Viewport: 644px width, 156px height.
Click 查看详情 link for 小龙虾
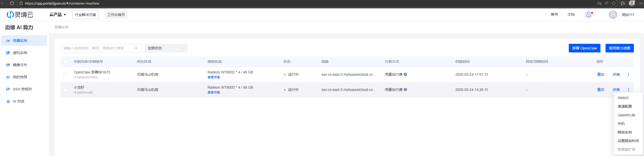coord(213,92)
